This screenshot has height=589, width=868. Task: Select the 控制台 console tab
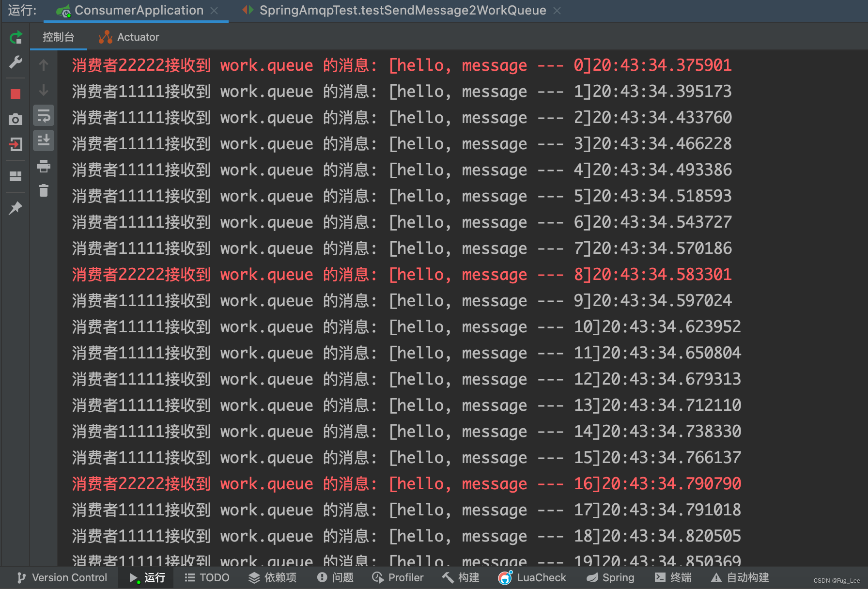(x=58, y=37)
